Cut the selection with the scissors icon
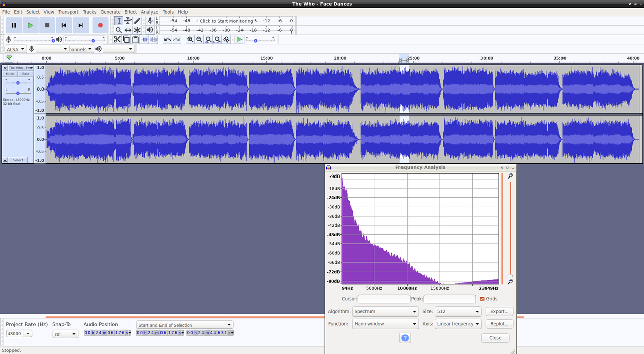Viewport: 644px width, 354px height. 117,40
